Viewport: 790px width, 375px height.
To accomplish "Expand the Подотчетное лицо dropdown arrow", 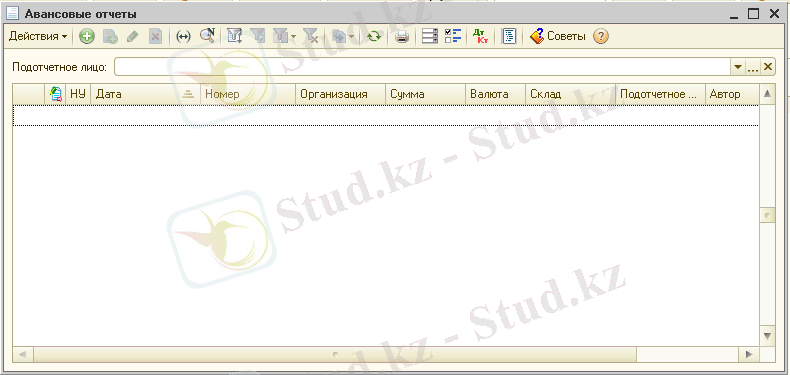I will tap(738, 67).
